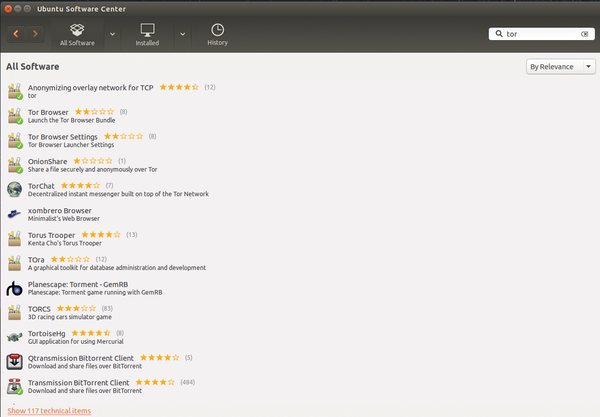Screen dimensions: 600x417
Task: Click the TorChat globe icon
Action: [15, 189]
